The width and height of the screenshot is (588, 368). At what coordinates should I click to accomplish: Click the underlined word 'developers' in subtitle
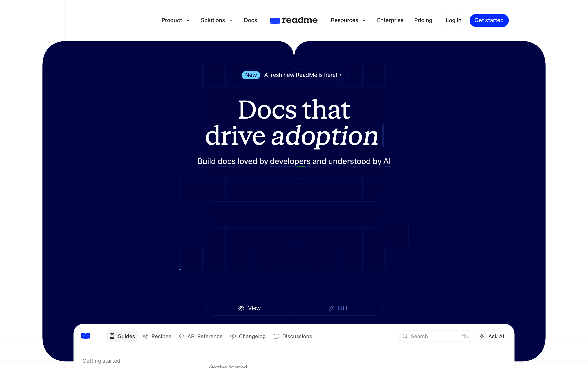290,161
